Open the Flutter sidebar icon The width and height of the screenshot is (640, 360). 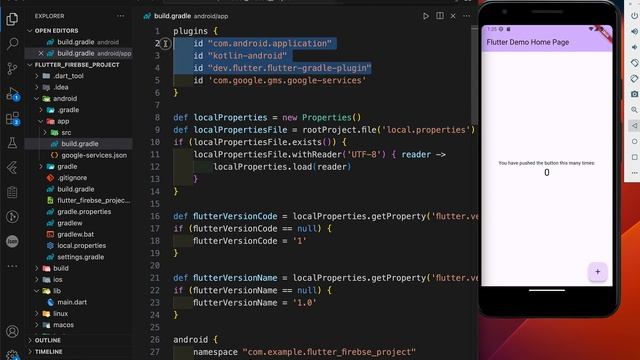click(12, 167)
